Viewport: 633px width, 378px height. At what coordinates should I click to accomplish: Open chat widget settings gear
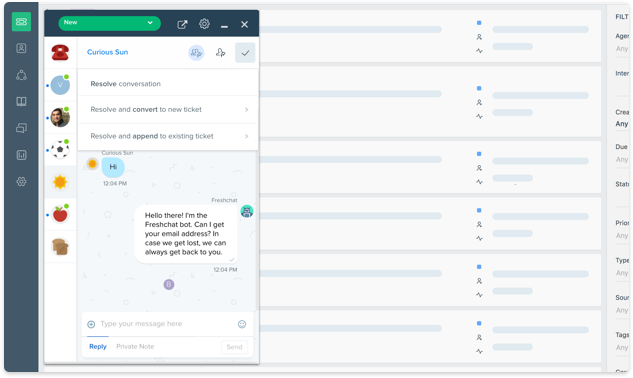pos(204,24)
